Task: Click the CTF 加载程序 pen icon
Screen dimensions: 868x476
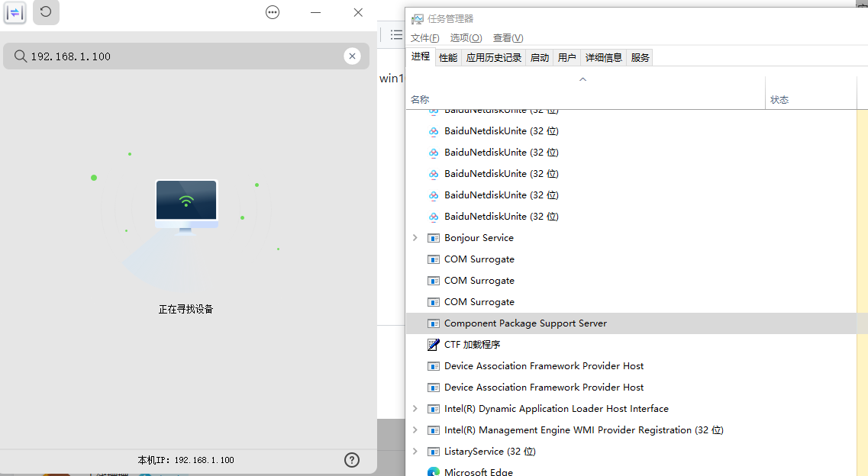Action: tap(434, 345)
